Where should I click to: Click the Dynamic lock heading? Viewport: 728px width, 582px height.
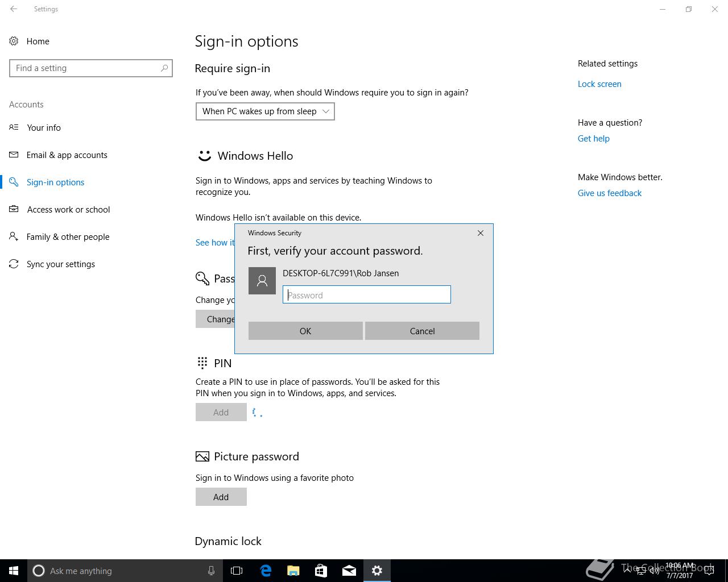[228, 541]
